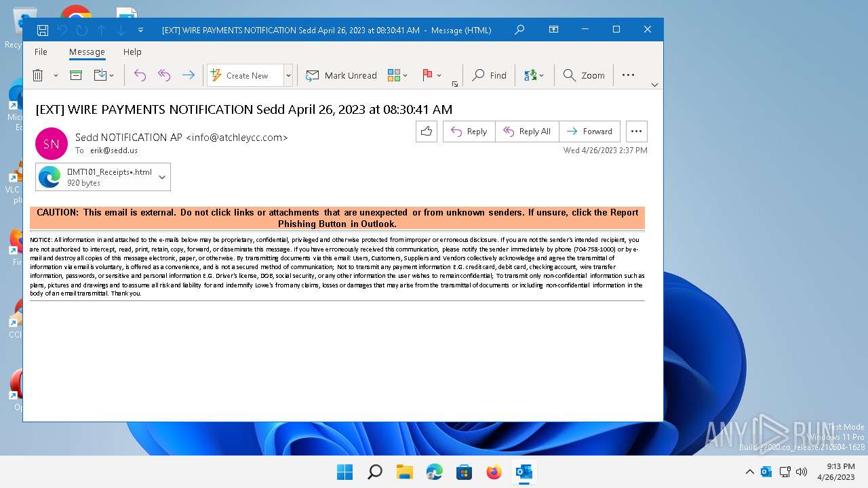The height and width of the screenshot is (488, 868).
Task: Collapse the ribbon with chevron
Action: click(x=654, y=85)
